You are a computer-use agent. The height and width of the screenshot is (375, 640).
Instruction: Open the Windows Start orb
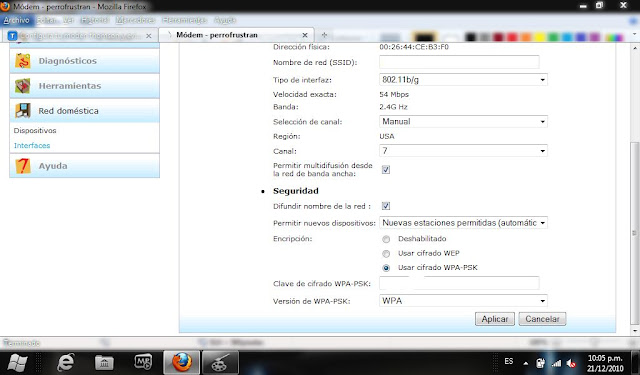(17, 362)
